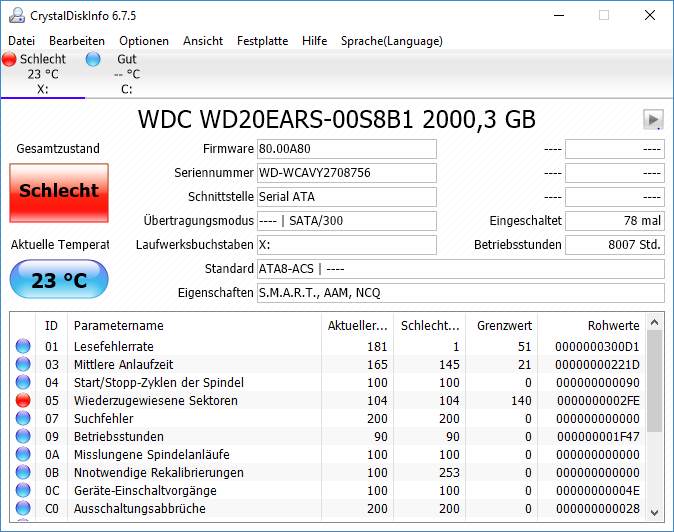Click status dot for Nnotwendige Rekalibrierungen
Image resolution: width=674 pixels, height=532 pixels.
23,473
